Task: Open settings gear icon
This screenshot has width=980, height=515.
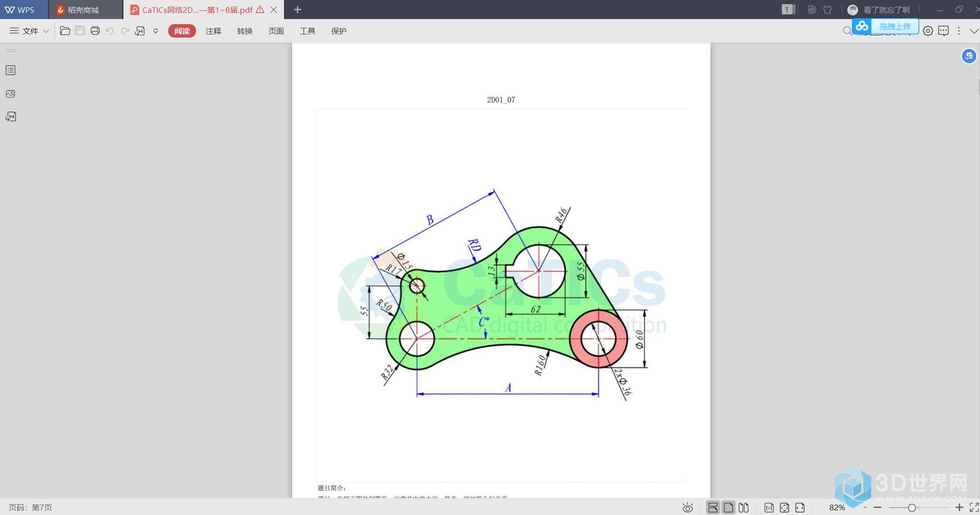Action: coord(928,31)
